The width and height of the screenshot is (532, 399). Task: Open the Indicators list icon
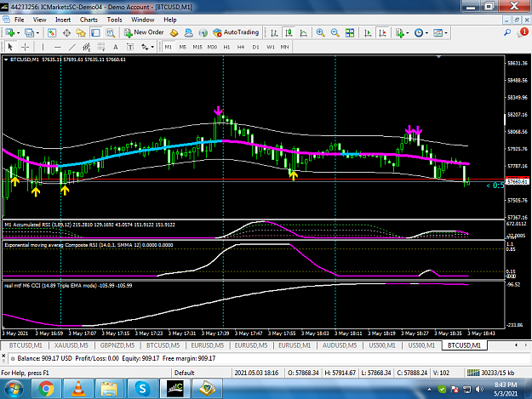click(400, 33)
